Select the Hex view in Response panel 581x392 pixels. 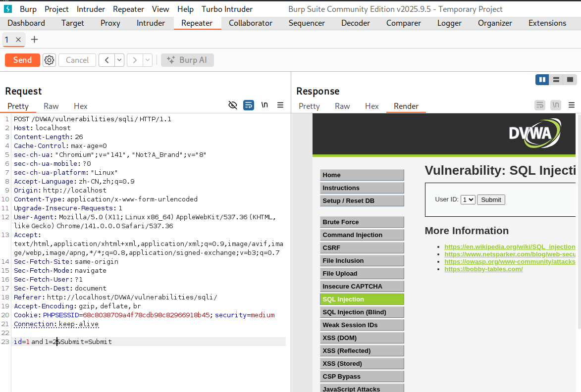(371, 106)
